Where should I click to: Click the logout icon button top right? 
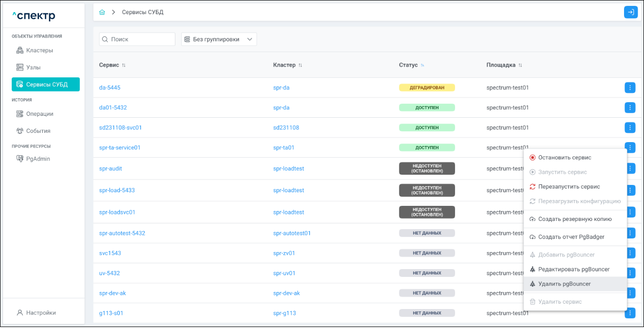(x=630, y=12)
